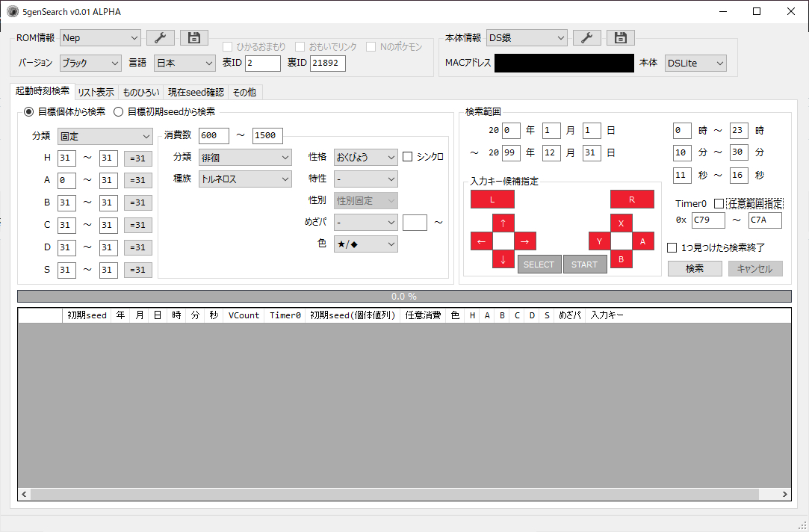Click the 0.0 % progress bar
Screen dimensions: 809x532
click(404, 296)
